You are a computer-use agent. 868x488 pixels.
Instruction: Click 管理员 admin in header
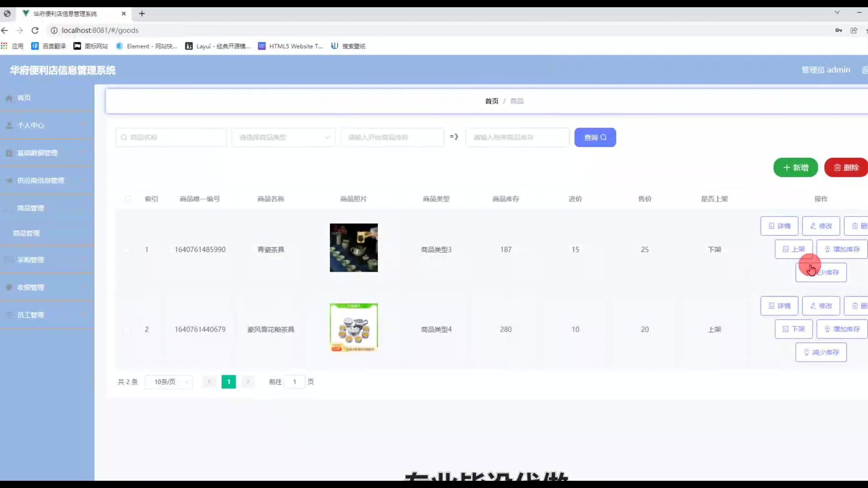point(826,70)
